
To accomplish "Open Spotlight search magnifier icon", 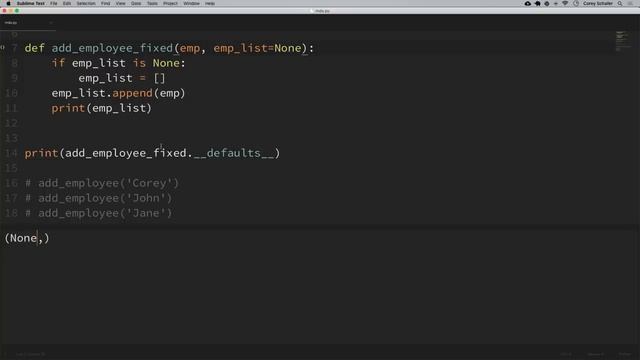I will pos(620,3).
